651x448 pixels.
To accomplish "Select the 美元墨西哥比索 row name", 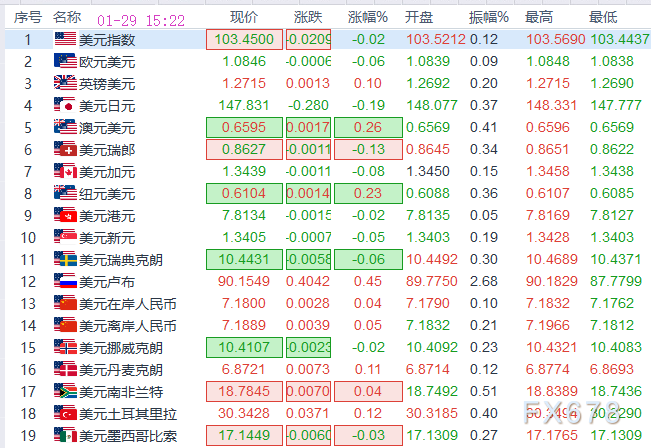I will tap(128, 436).
